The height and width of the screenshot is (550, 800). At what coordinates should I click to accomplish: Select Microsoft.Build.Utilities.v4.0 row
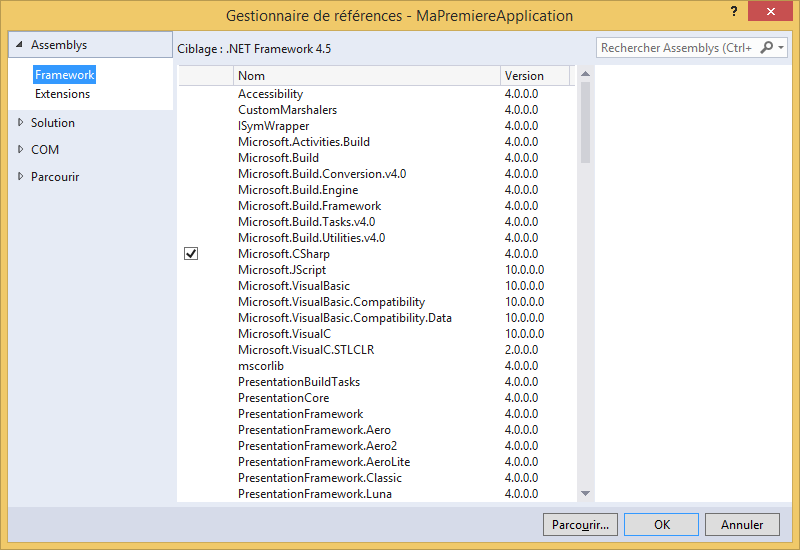377,238
